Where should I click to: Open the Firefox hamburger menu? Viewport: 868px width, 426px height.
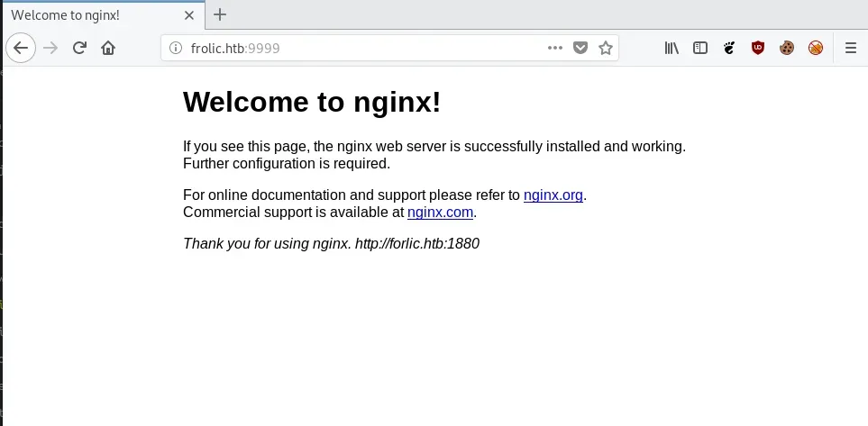point(851,49)
